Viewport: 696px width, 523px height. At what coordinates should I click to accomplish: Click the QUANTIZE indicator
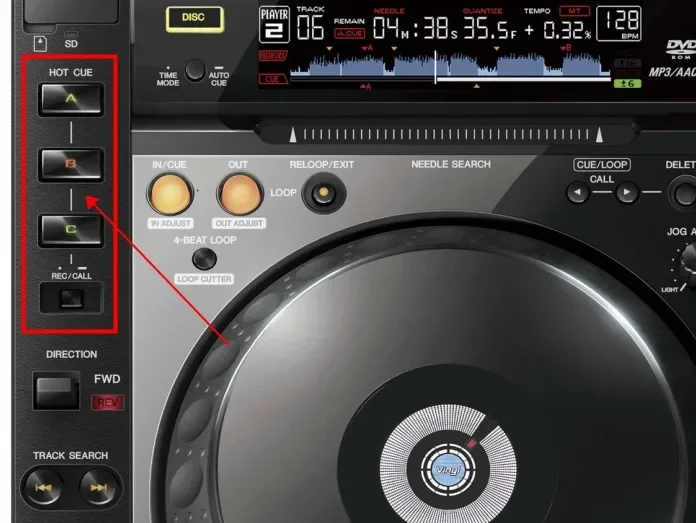pos(482,11)
